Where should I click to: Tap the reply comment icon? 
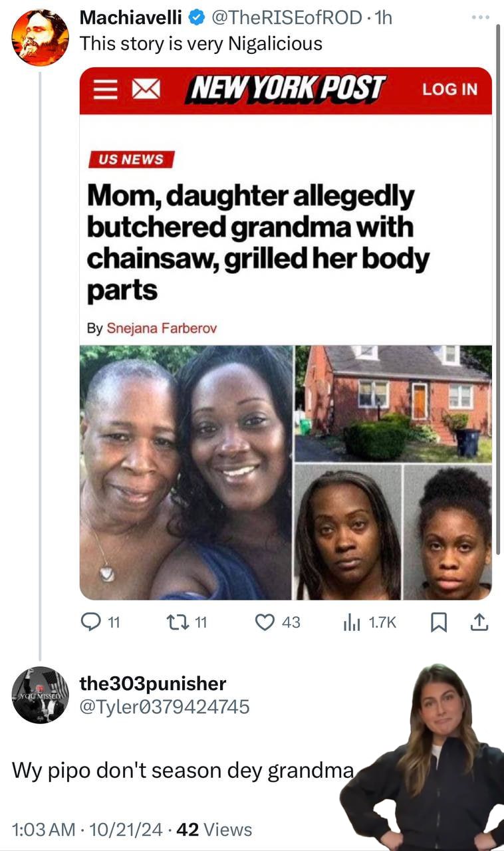90,622
